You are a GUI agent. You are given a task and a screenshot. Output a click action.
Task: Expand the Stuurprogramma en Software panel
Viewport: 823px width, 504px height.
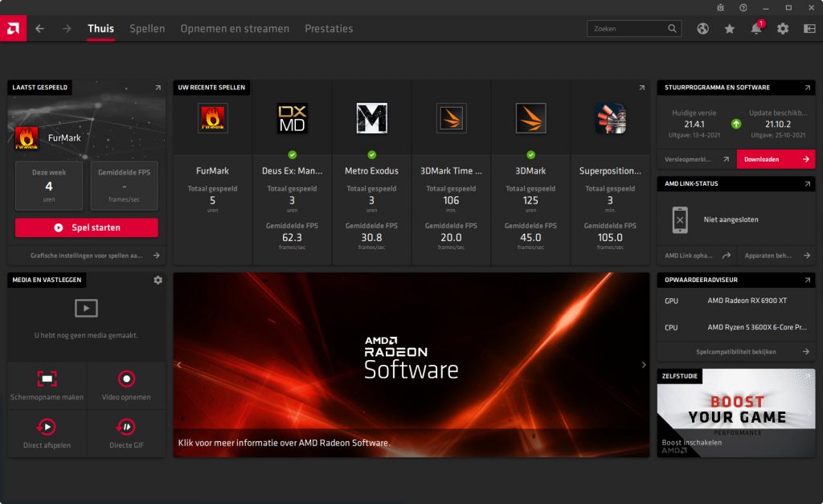click(807, 88)
